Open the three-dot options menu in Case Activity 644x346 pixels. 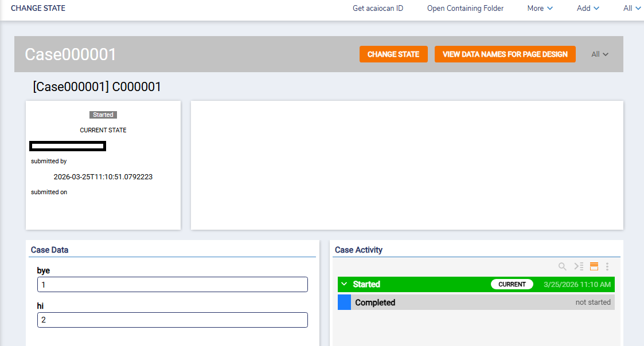[607, 266]
